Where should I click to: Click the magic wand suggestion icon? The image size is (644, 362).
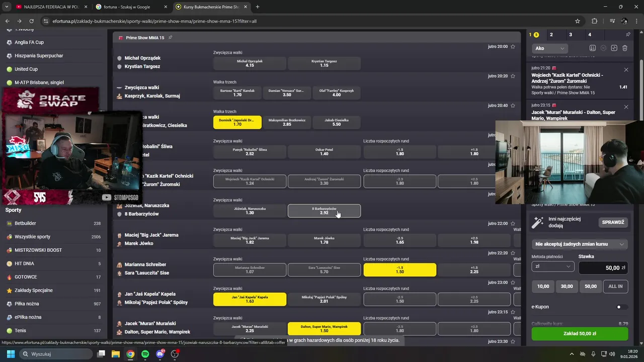pyautogui.click(x=537, y=222)
